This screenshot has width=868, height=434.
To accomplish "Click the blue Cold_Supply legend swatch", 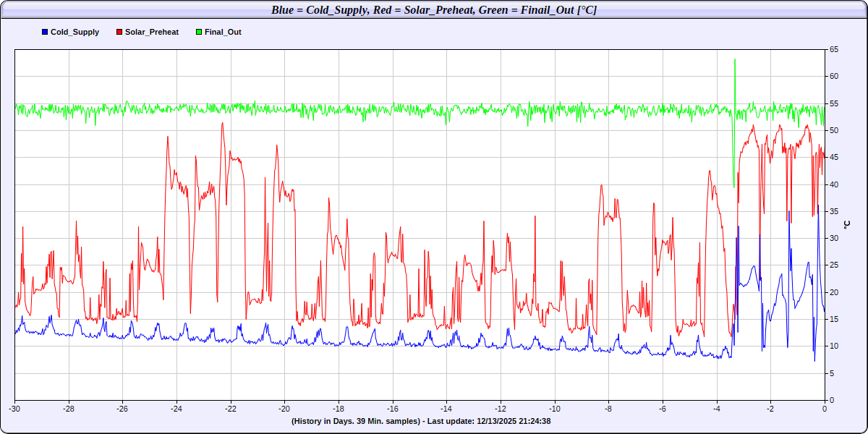I will tap(46, 33).
